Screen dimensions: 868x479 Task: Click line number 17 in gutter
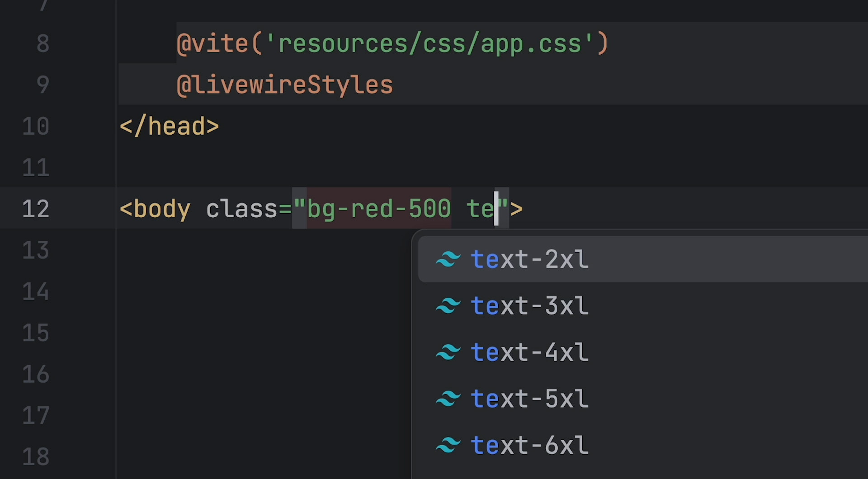(36, 416)
